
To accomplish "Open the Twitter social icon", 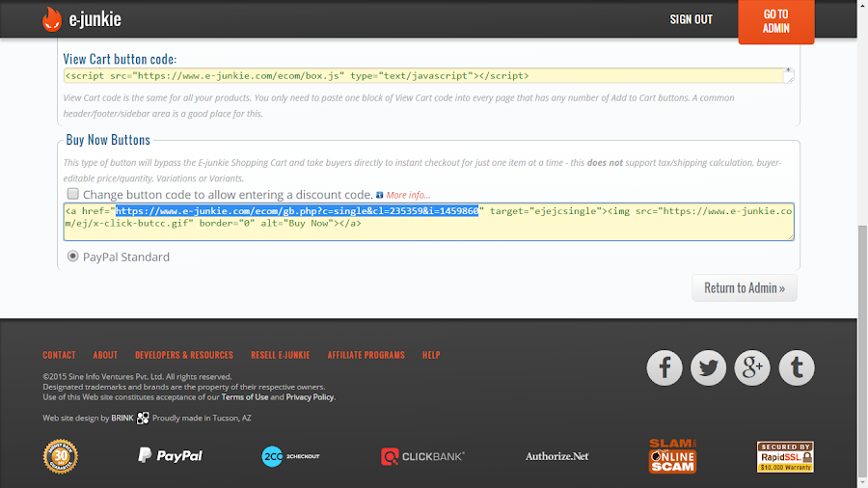I will point(708,367).
